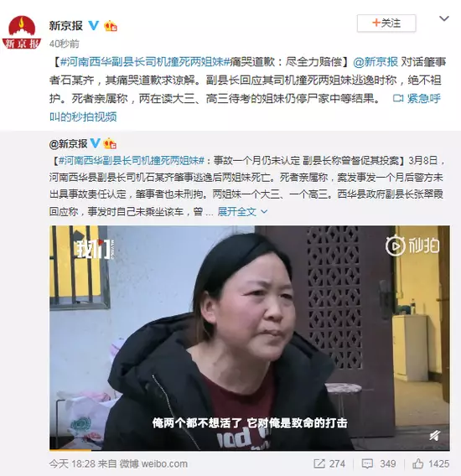Open the @新京报 name in the reposted post
This screenshot has width=461, height=476.
(69, 143)
